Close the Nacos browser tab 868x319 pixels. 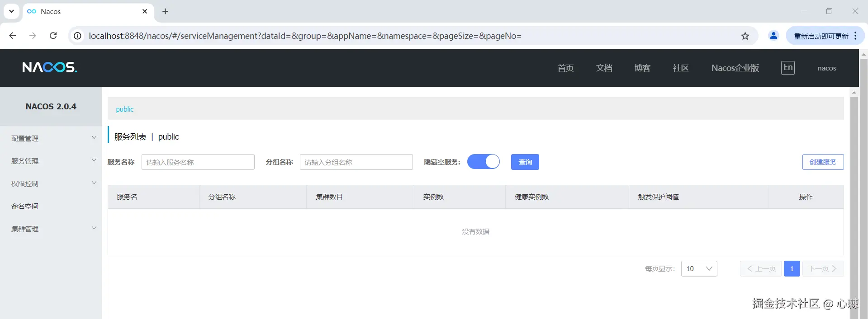(x=145, y=11)
